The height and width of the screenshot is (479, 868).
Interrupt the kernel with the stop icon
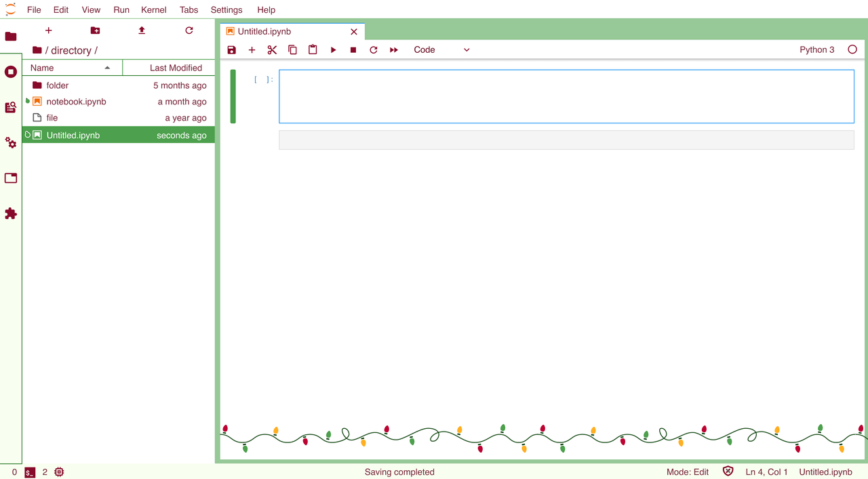[x=353, y=50]
